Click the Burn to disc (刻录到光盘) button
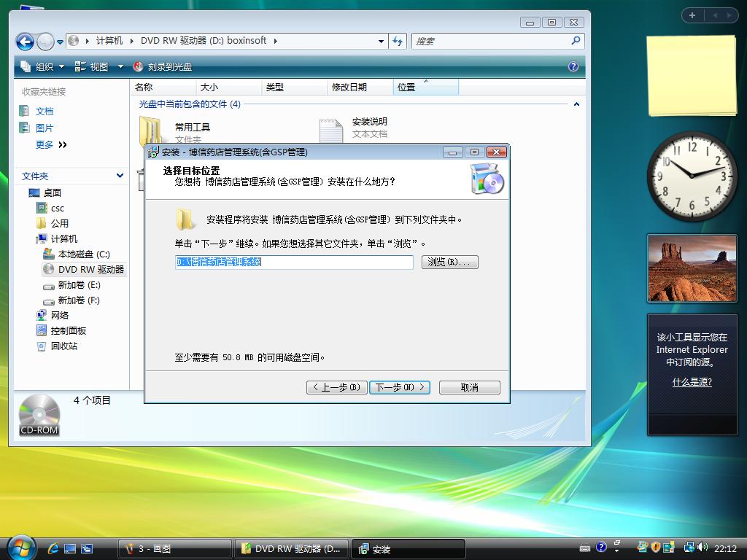 coord(163,66)
